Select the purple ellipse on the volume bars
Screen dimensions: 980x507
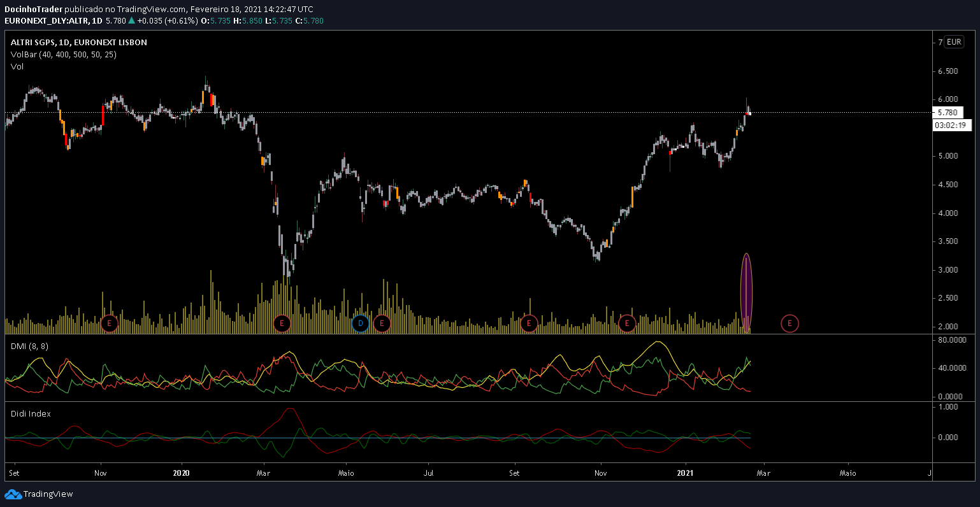(746, 292)
